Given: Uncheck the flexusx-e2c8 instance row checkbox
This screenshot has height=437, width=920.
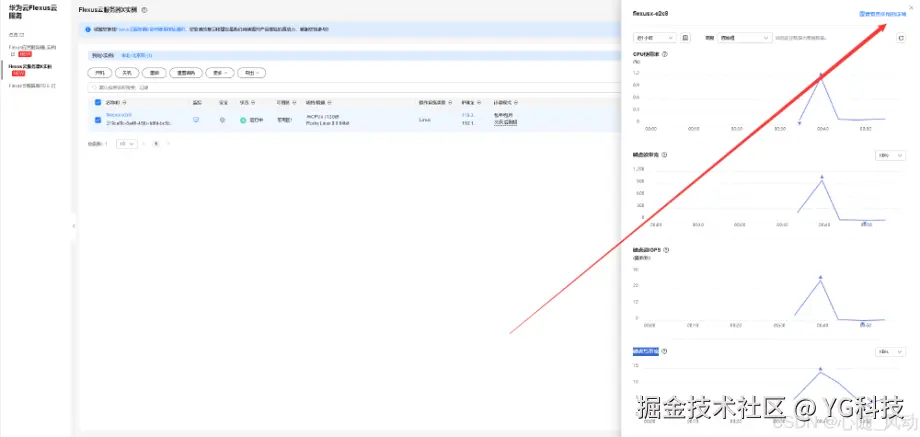Looking at the screenshot, I should (x=98, y=120).
